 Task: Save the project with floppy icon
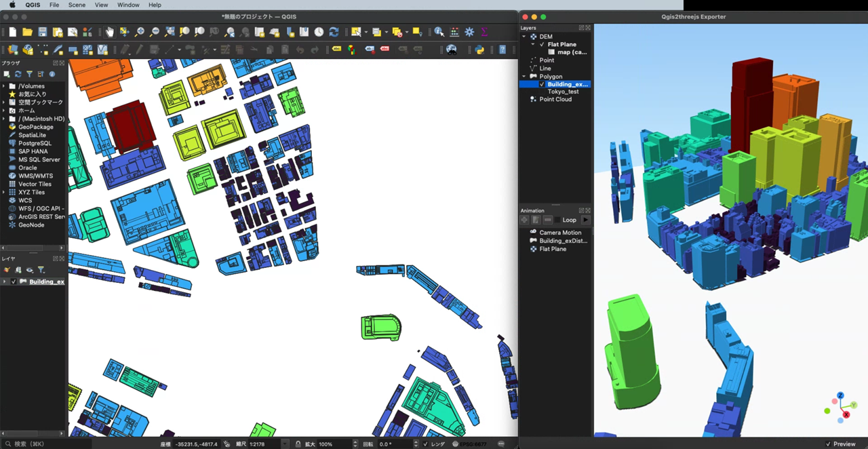(42, 32)
